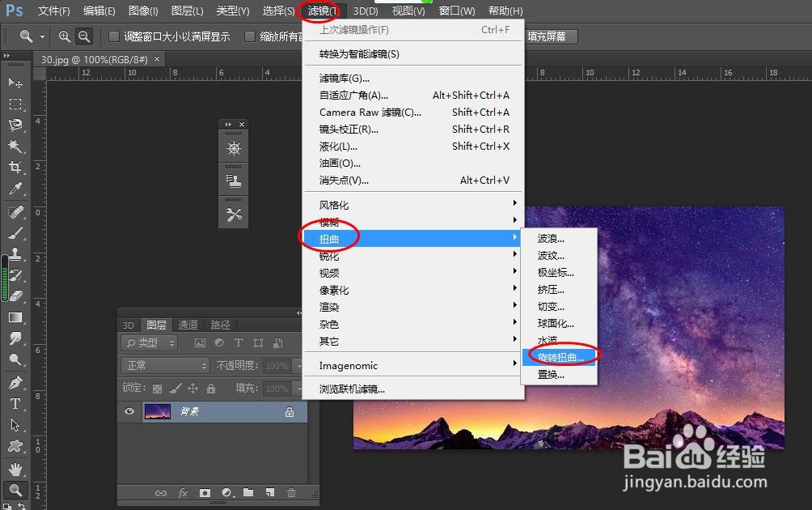This screenshot has width=812, height=510.
Task: Click the 背景 layer thumbnail
Action: (x=158, y=412)
